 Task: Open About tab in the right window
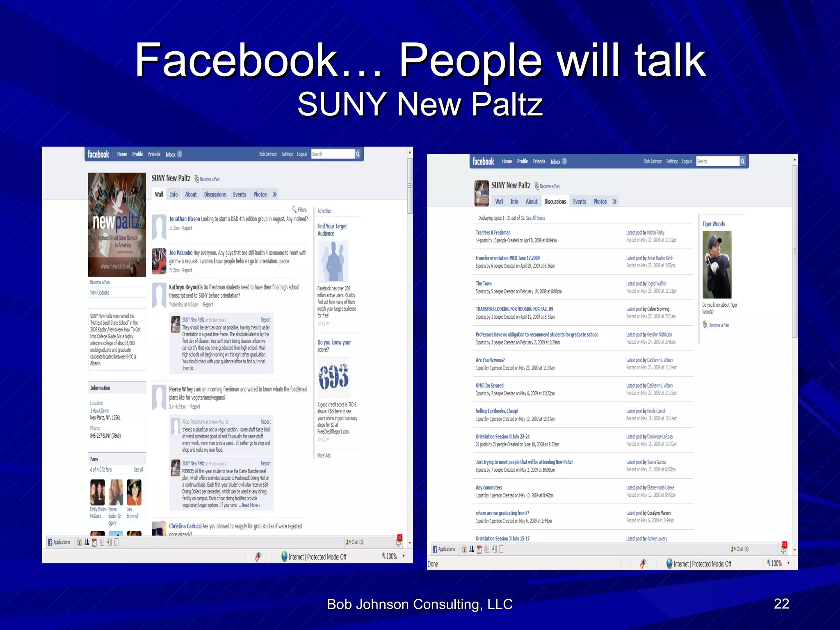point(531,202)
